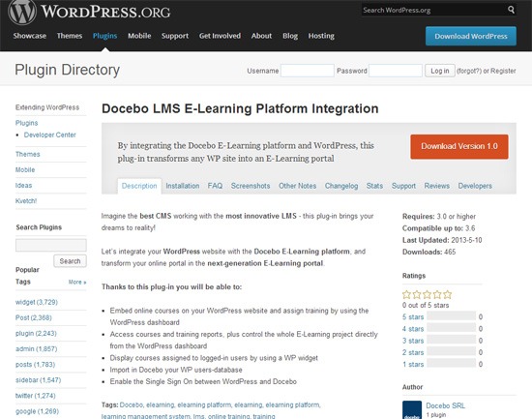The width and height of the screenshot is (532, 419).
Task: Focus the Search WordPress.org field
Action: click(433, 11)
